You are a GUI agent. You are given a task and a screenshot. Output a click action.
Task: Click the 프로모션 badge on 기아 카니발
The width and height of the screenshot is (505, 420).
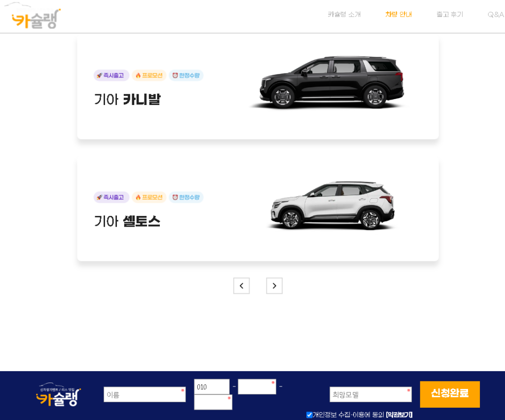tap(149, 75)
